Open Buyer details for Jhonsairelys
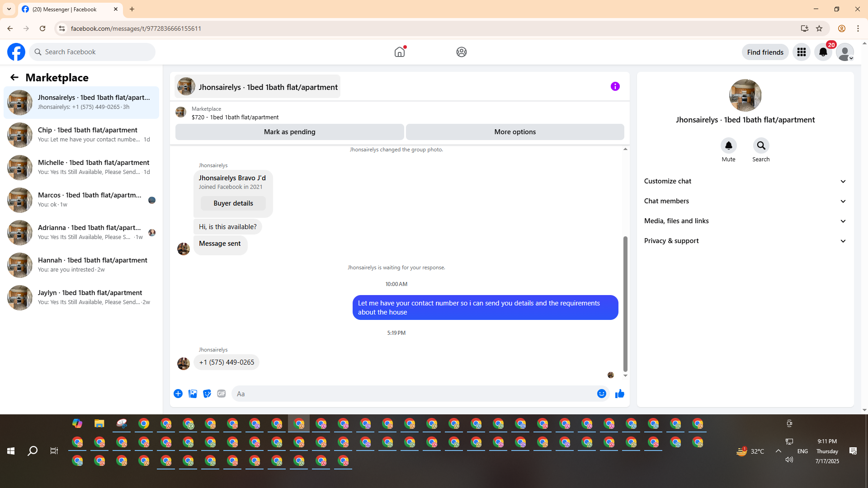Viewport: 868px width, 488px height. coord(233,203)
